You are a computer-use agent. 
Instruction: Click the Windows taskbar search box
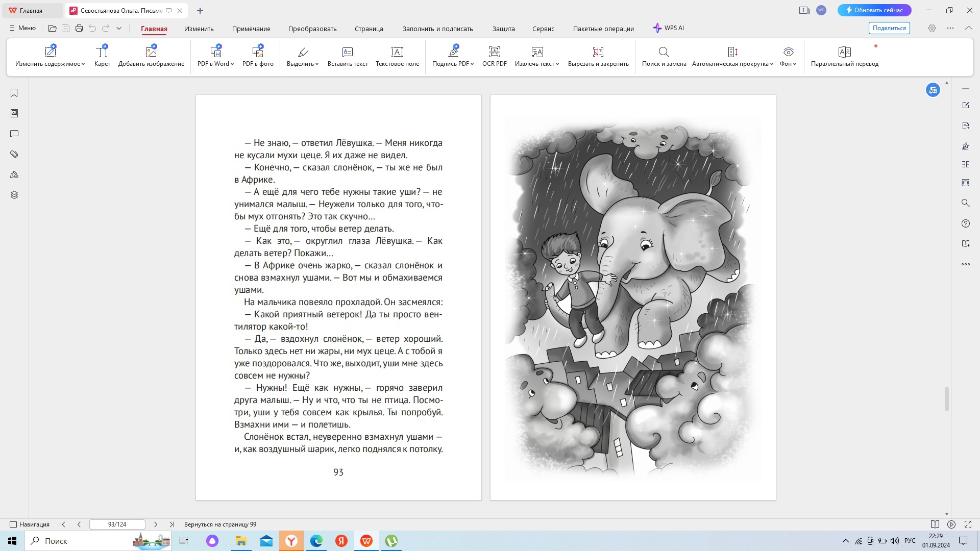(98, 541)
